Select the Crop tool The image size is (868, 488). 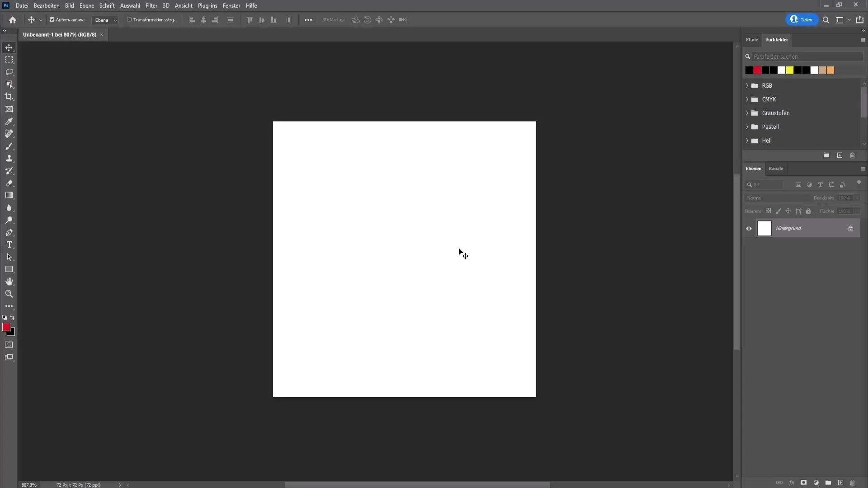pos(9,97)
